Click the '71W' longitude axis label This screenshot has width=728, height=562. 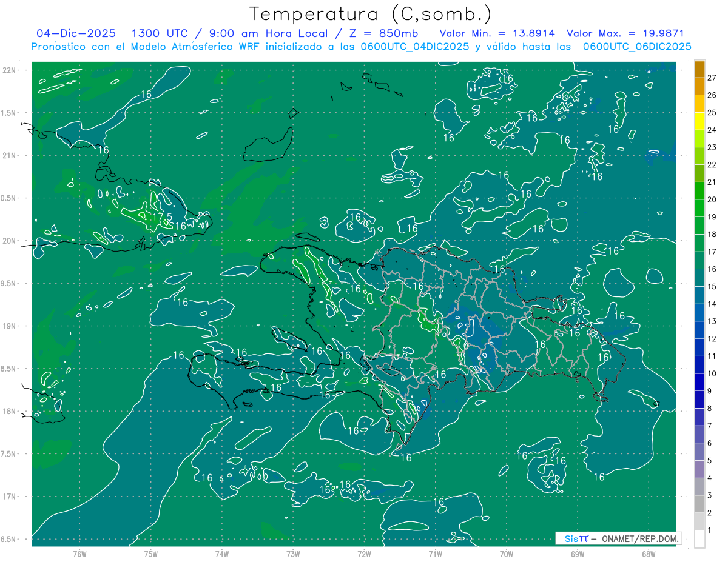point(435,554)
